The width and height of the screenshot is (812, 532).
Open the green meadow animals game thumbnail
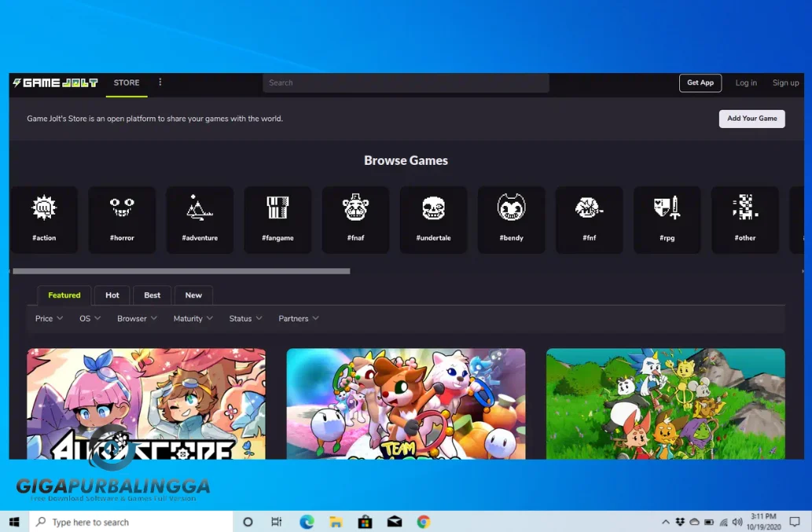666,404
